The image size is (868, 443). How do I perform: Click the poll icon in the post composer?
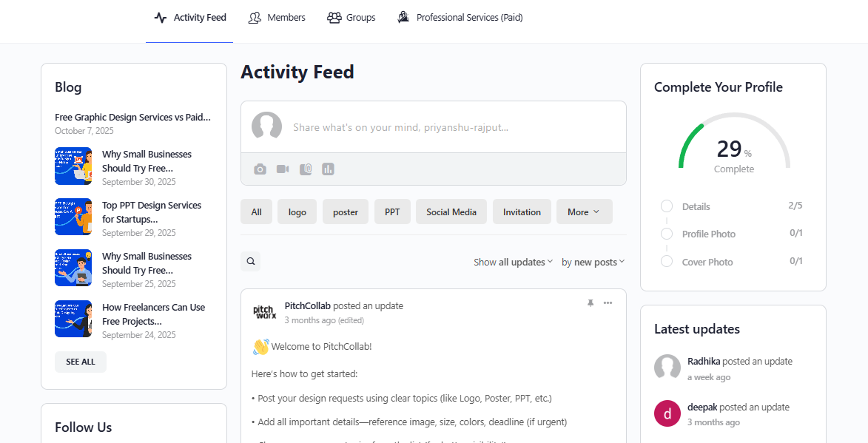pos(328,169)
